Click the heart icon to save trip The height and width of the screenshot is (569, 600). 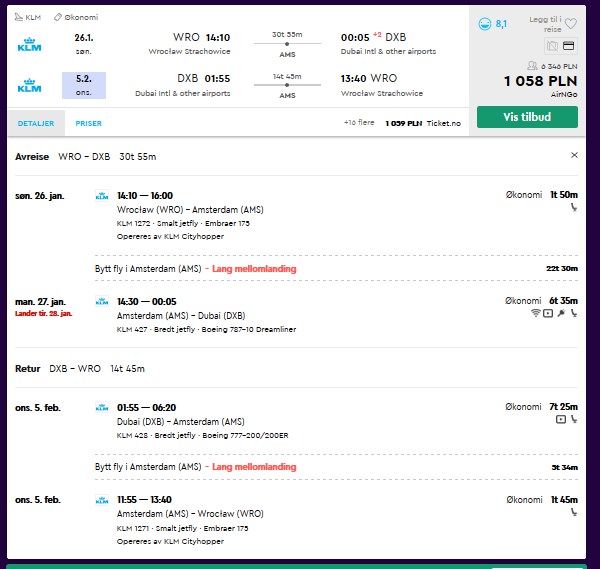pos(571,24)
